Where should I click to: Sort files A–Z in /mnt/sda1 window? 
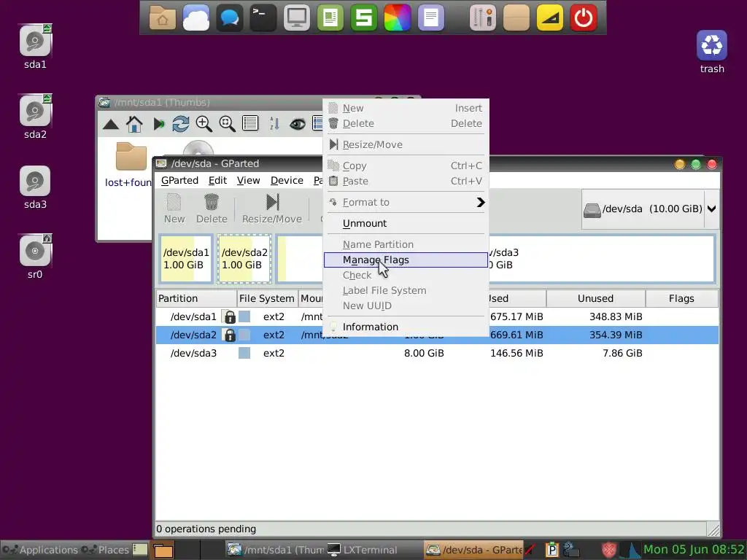click(x=274, y=124)
